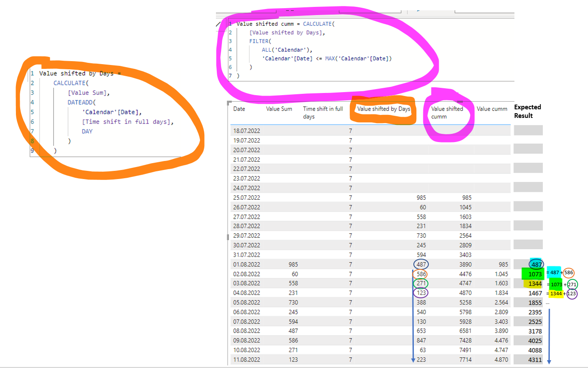Select Value cumm 4.870 in the 11.08.2022 row
Image resolution: width=588 pixels, height=368 pixels.
click(x=500, y=359)
